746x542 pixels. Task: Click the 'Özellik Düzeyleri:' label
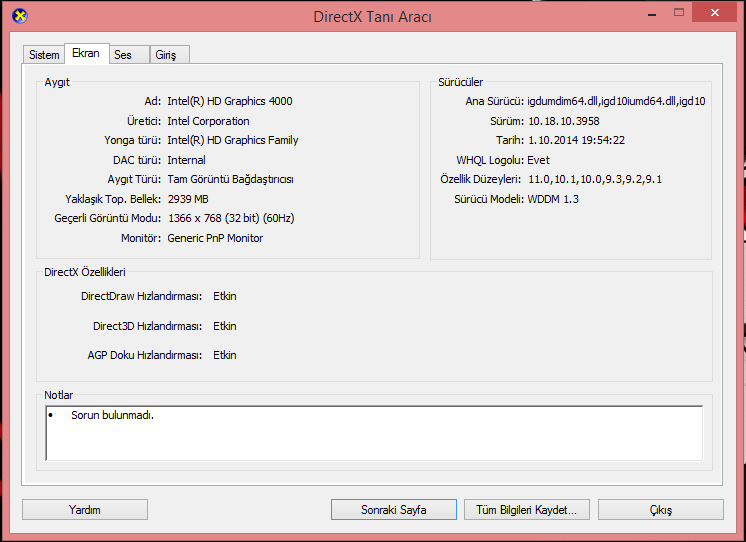[481, 179]
